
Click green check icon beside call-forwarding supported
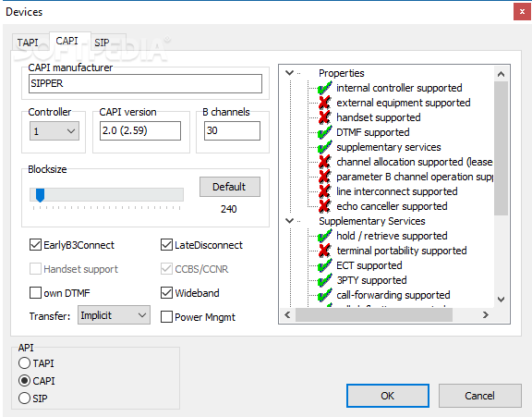pos(324,295)
